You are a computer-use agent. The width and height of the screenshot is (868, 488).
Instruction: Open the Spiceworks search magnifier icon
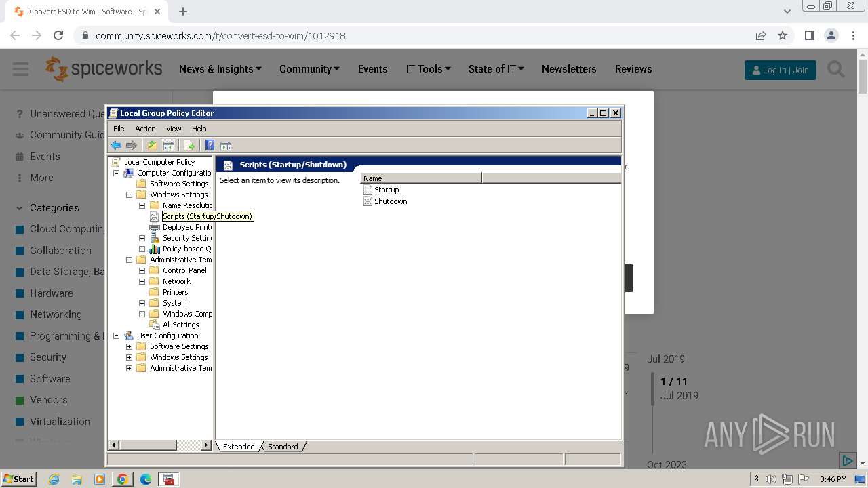click(x=836, y=69)
